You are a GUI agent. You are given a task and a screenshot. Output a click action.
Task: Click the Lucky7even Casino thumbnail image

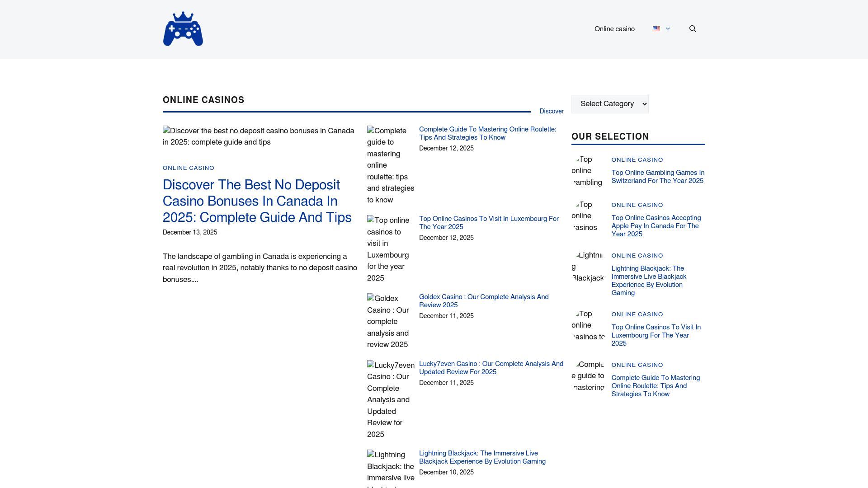coord(390,399)
